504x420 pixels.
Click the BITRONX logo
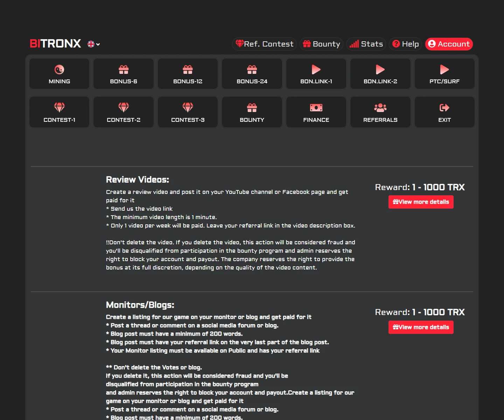pos(55,43)
